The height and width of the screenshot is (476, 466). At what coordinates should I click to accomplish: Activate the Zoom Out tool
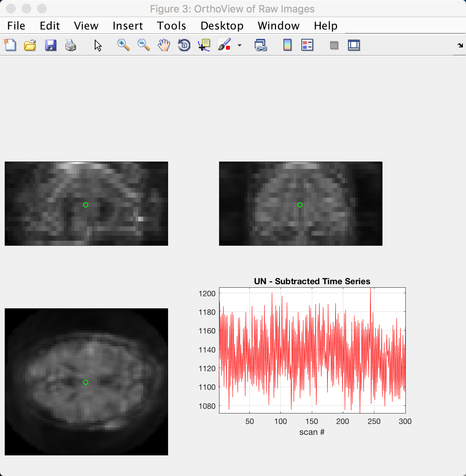(143, 45)
